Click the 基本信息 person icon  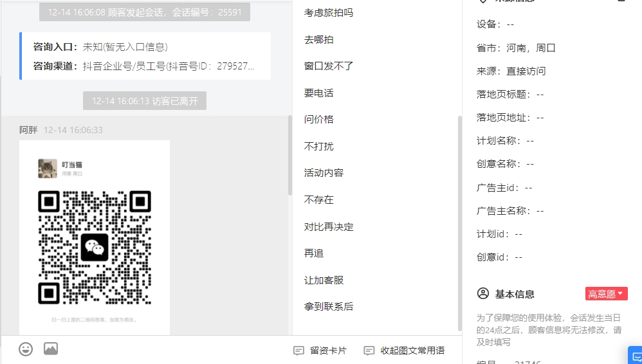[483, 293]
